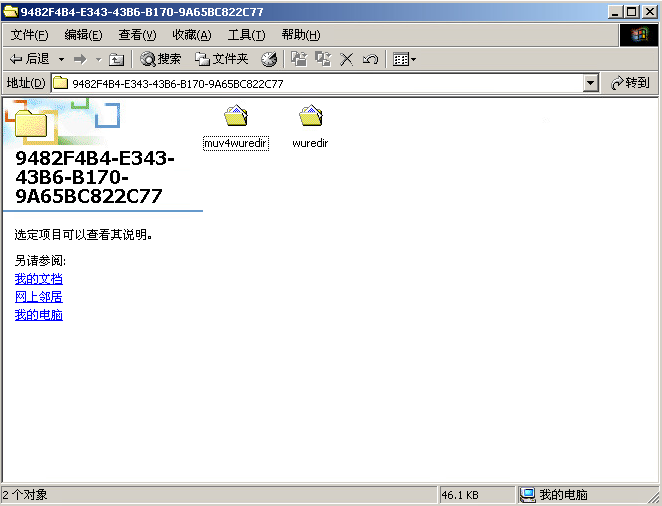Screen dimensions: 662x506
Task: Click the address bar folder icon
Action: click(60, 83)
